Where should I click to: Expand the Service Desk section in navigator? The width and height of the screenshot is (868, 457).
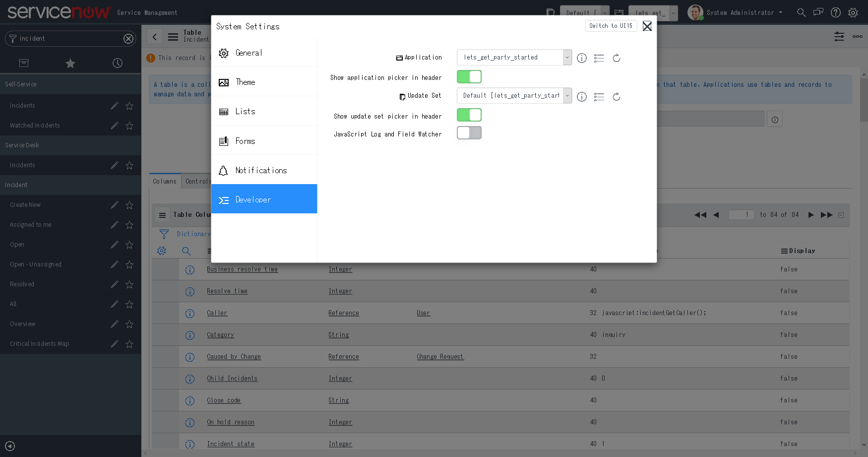[22, 145]
